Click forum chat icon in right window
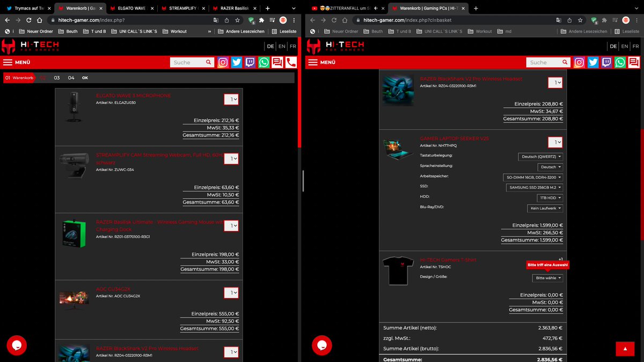 633,62
